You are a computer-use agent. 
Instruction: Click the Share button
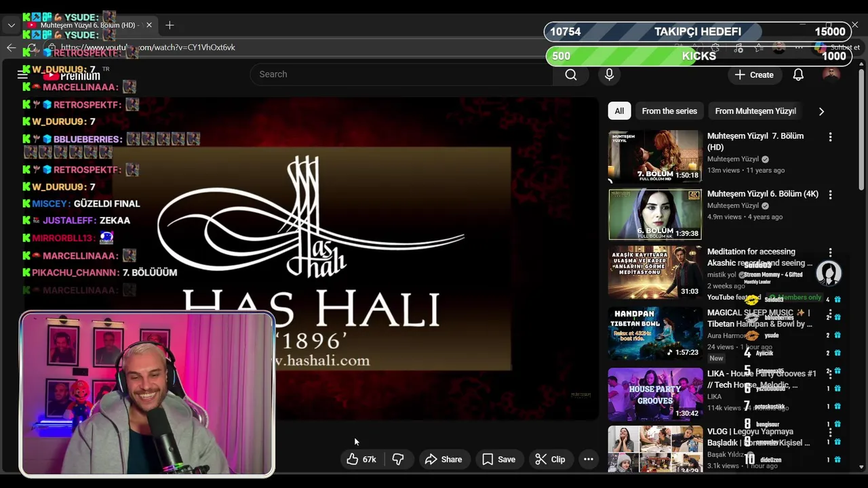[x=443, y=460]
